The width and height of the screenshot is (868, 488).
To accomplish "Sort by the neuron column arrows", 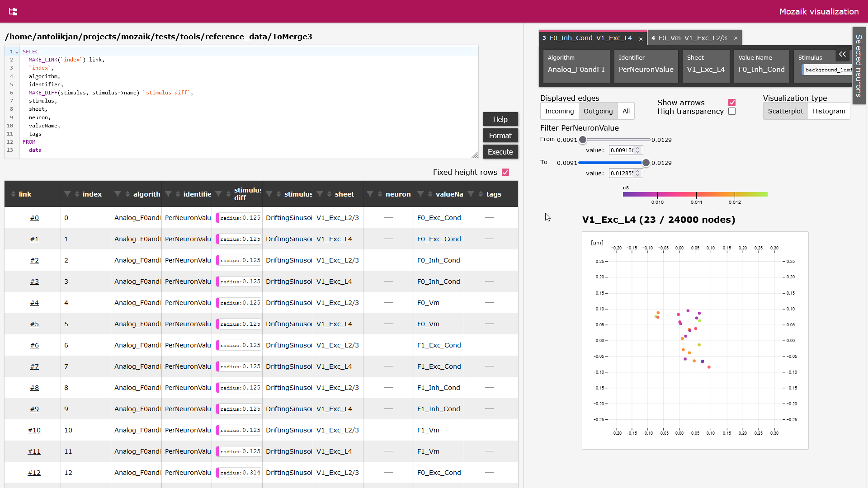I will 380,194.
